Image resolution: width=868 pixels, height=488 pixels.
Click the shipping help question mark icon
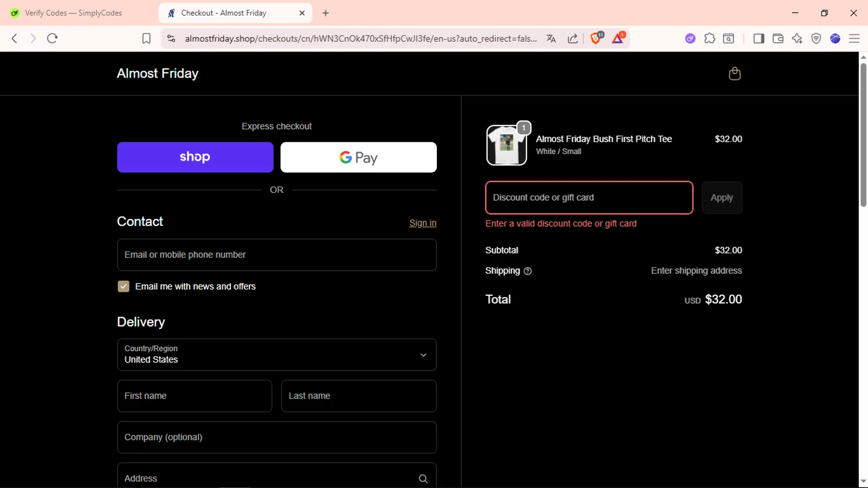(x=527, y=271)
